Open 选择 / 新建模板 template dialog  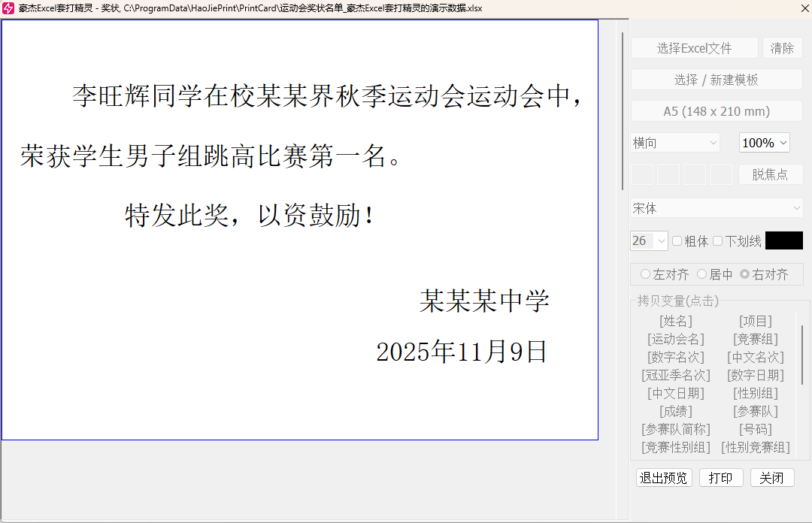[x=716, y=79]
